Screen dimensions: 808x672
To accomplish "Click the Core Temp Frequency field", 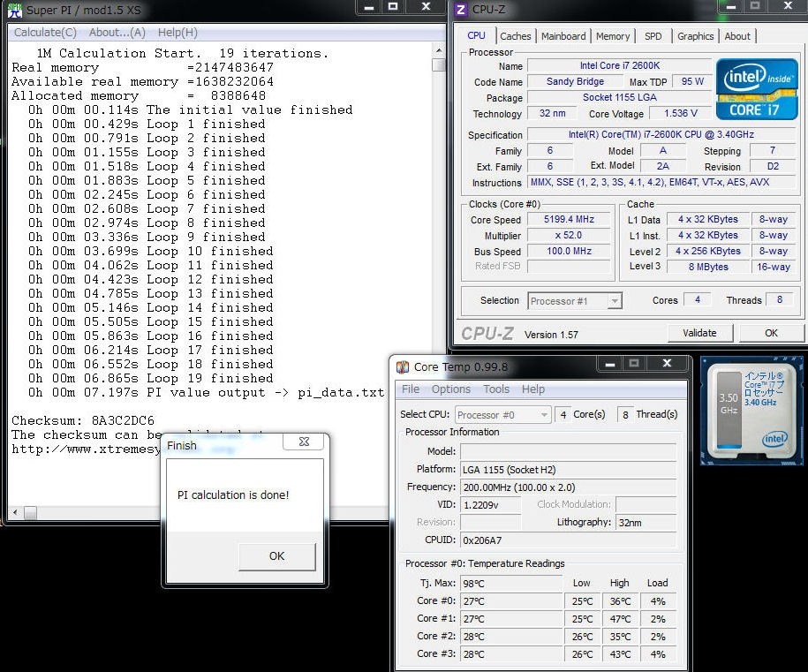I will click(x=568, y=487).
